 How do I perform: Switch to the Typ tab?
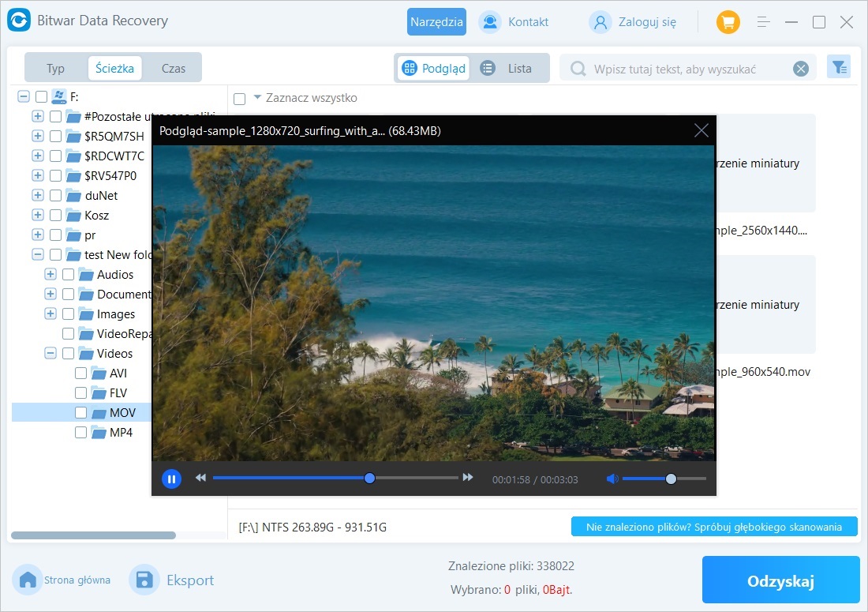[x=55, y=68]
